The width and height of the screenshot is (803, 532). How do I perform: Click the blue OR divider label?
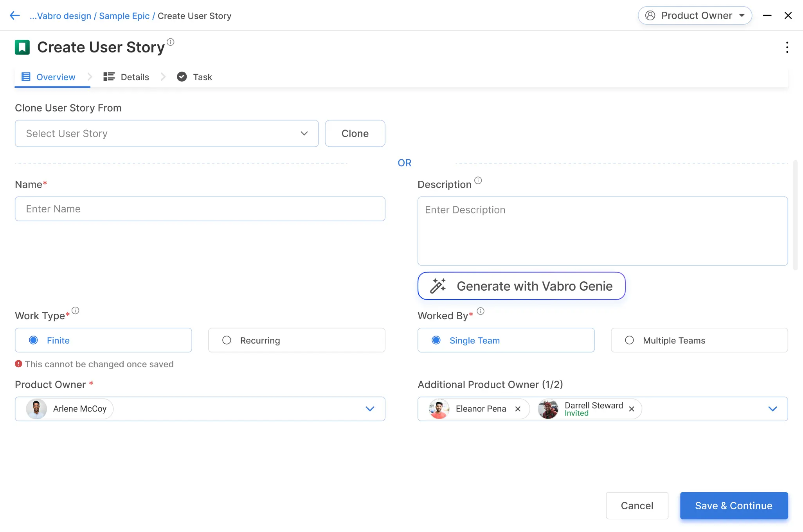coord(405,163)
